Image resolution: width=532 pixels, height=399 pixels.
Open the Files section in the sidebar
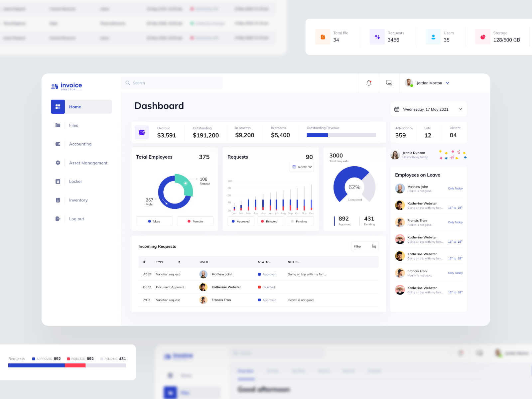(73, 125)
